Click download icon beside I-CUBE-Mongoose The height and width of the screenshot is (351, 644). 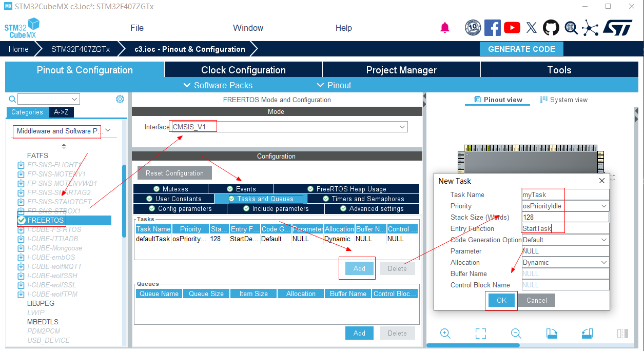21,248
